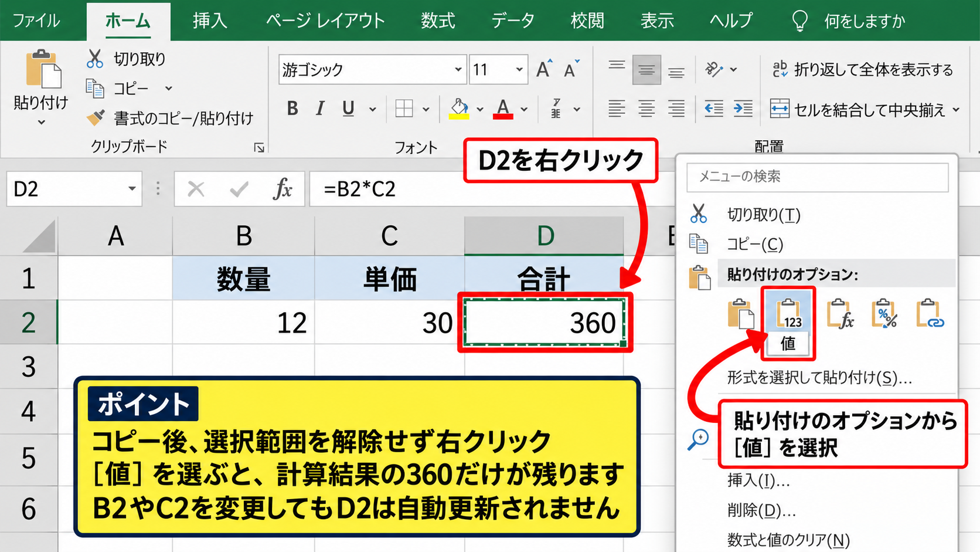Screen dimensions: 980x552
Task: Expand the fill color dropdown arrow
Action: tap(480, 109)
